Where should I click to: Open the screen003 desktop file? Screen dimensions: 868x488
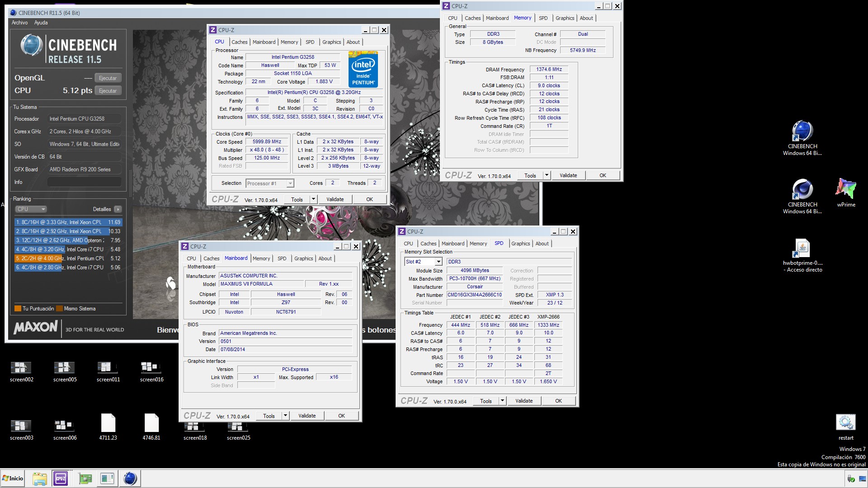(x=21, y=430)
